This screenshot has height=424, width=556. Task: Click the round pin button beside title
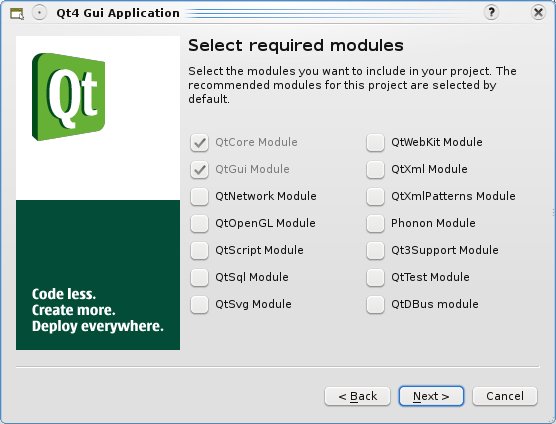coord(39,13)
